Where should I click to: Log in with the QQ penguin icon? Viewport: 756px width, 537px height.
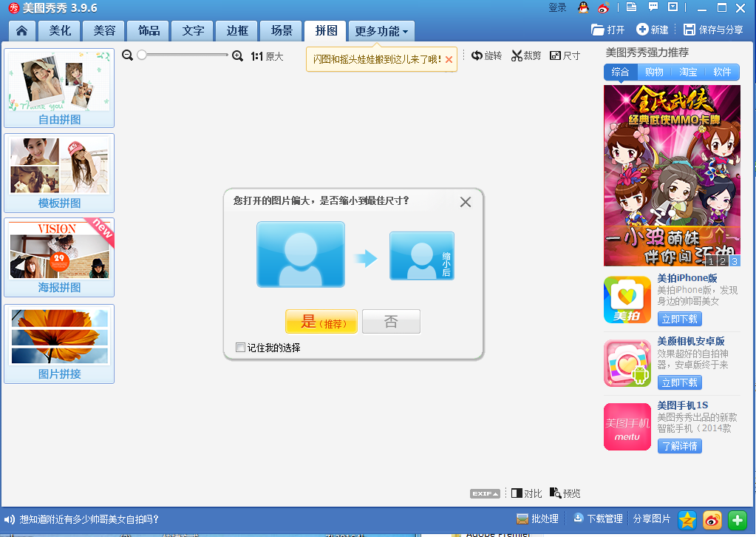click(x=583, y=7)
